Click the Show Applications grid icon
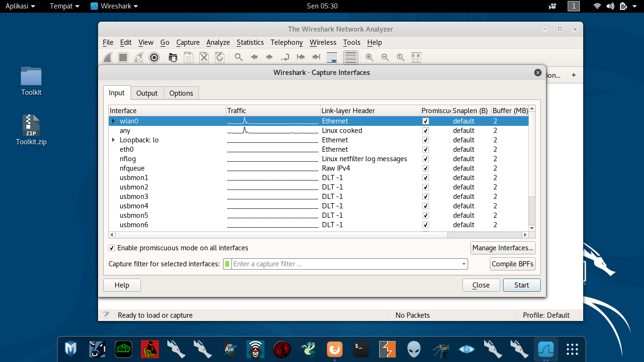Image resolution: width=644 pixels, height=362 pixels. click(x=572, y=349)
